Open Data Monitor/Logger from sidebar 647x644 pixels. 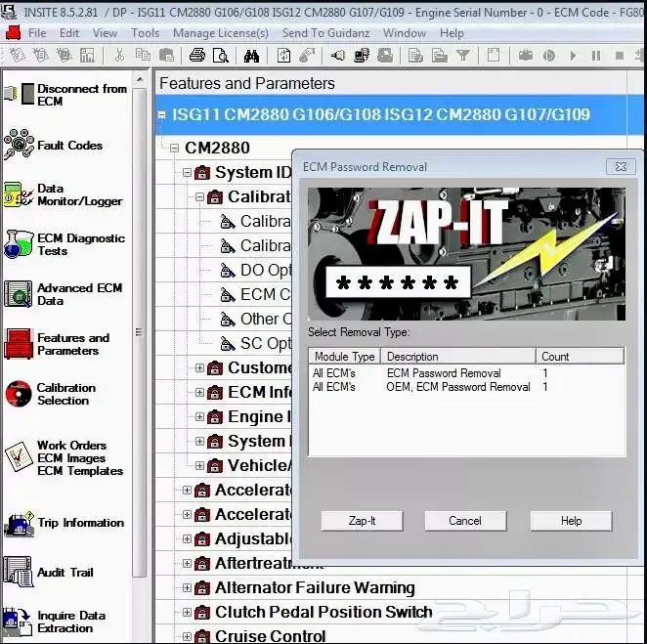pyautogui.click(x=19, y=194)
